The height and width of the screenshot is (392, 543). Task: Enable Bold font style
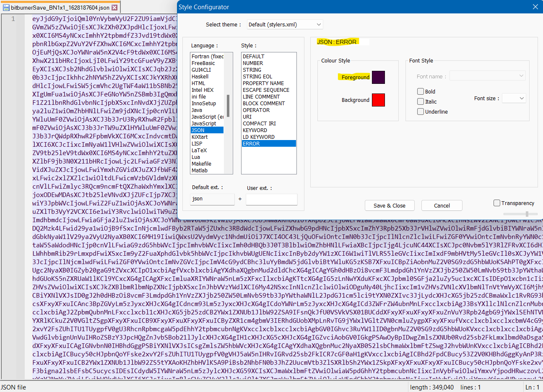pos(420,91)
